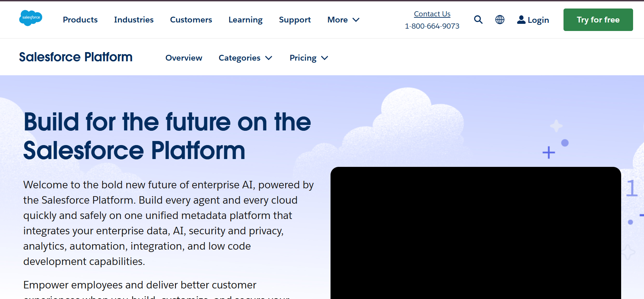
Task: Open the search magnifier icon
Action: pos(478,20)
